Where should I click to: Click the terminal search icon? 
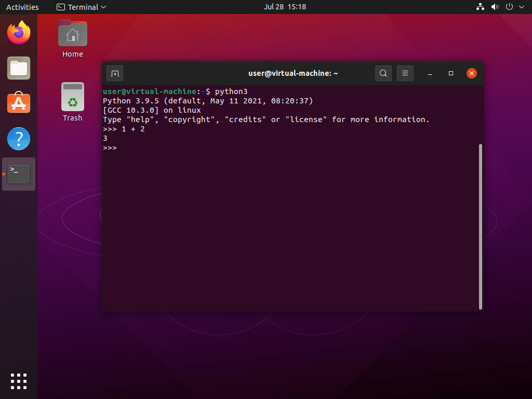pos(383,73)
